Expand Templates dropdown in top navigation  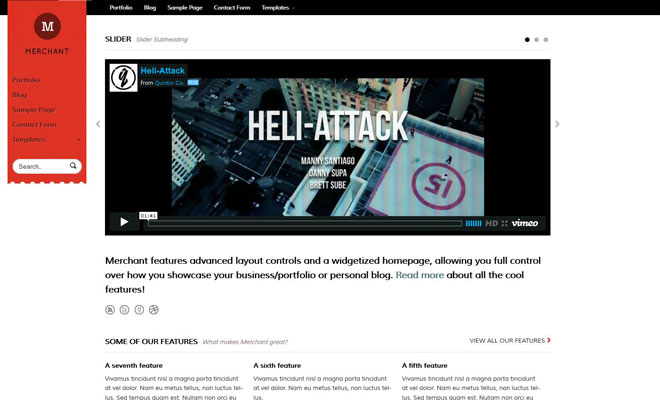(x=277, y=7)
